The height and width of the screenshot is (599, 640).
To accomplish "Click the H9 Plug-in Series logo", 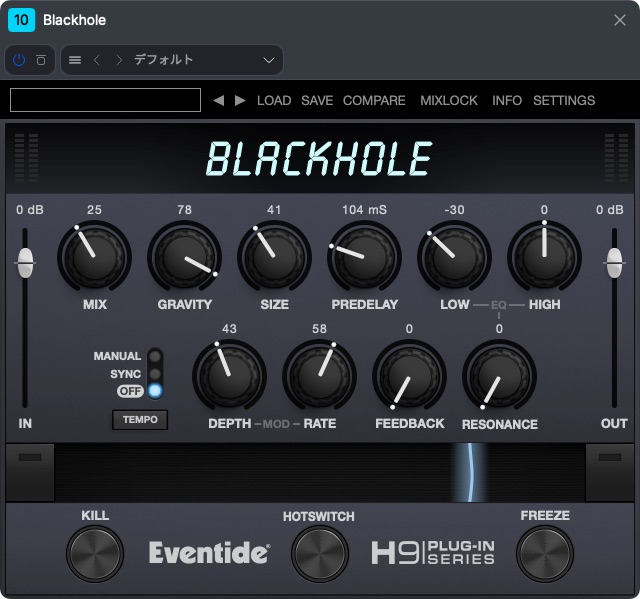I will click(433, 553).
